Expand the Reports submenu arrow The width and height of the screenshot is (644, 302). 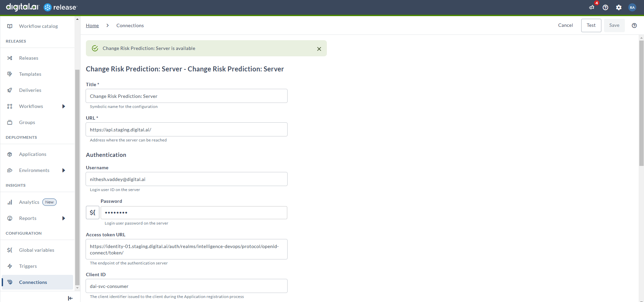point(63,218)
